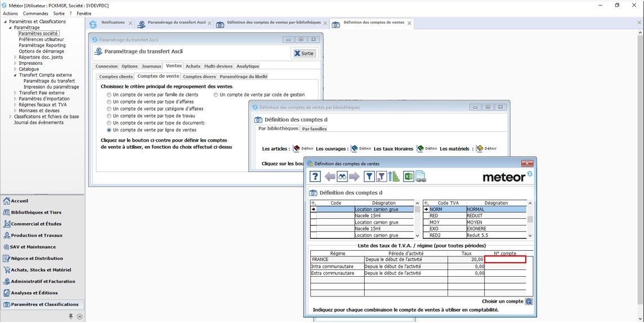Select Un compte de vente par catégorie d'affaires
Viewport: 644px width, 323px height.
(x=109, y=109)
